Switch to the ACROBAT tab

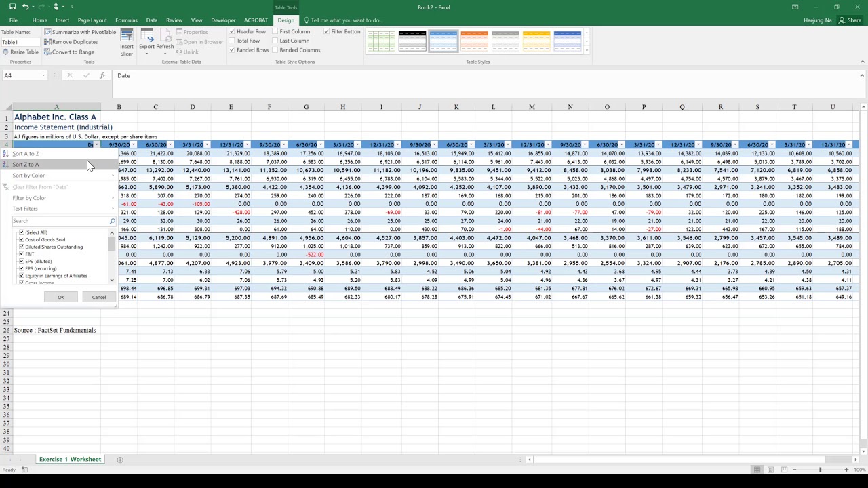256,20
